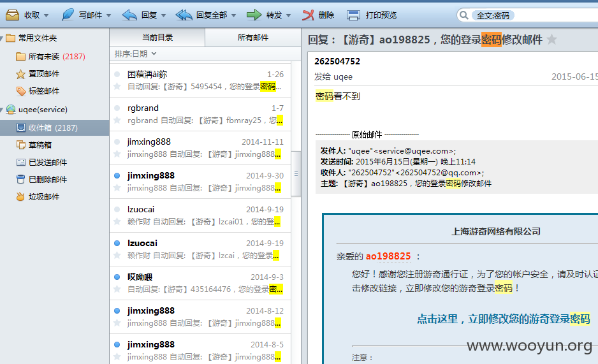598x364 pixels.
Task: Toggle unread dot on jimxing888 2014-8-5 email
Action: pyautogui.click(x=117, y=345)
